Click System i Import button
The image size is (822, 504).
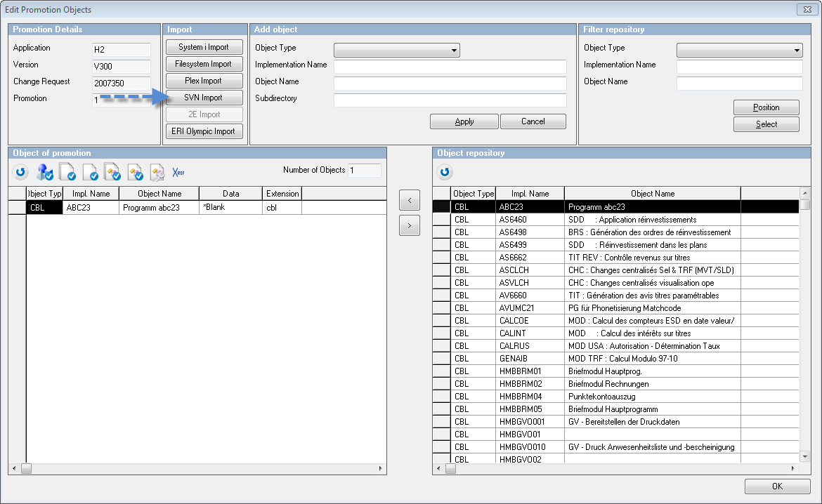(204, 47)
